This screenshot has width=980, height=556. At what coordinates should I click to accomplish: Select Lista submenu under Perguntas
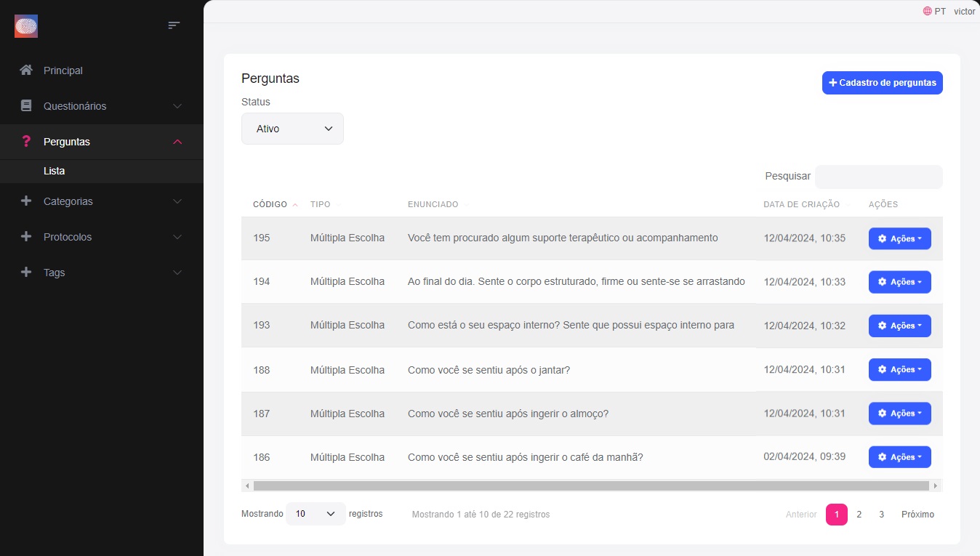[55, 172]
